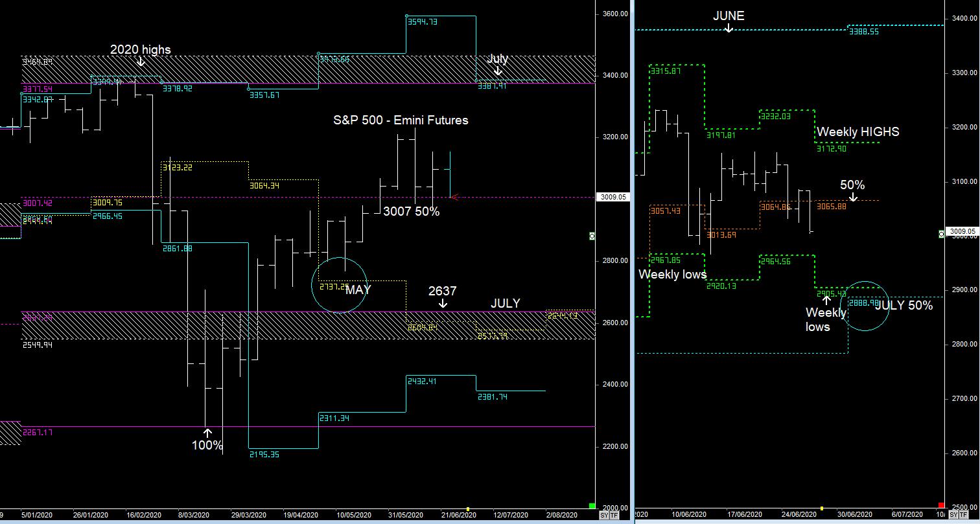Click the Weekly HIGHS label on right chart
Image resolution: width=980 pixels, height=524 pixels.
pos(858,131)
